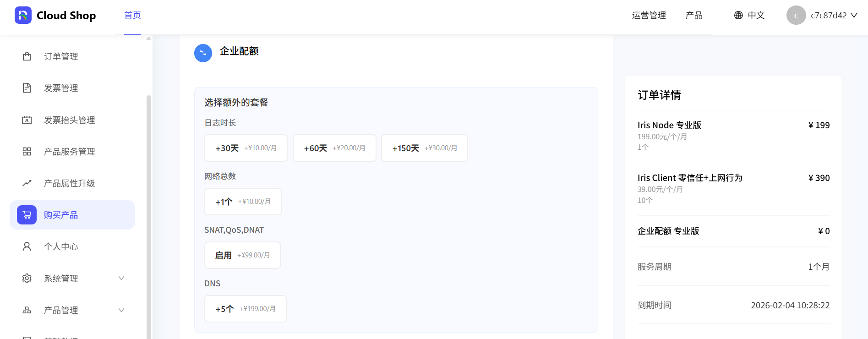Enable the SNAT,QoS,DNAT add-on
Screen dimensions: 868x339
(242, 255)
